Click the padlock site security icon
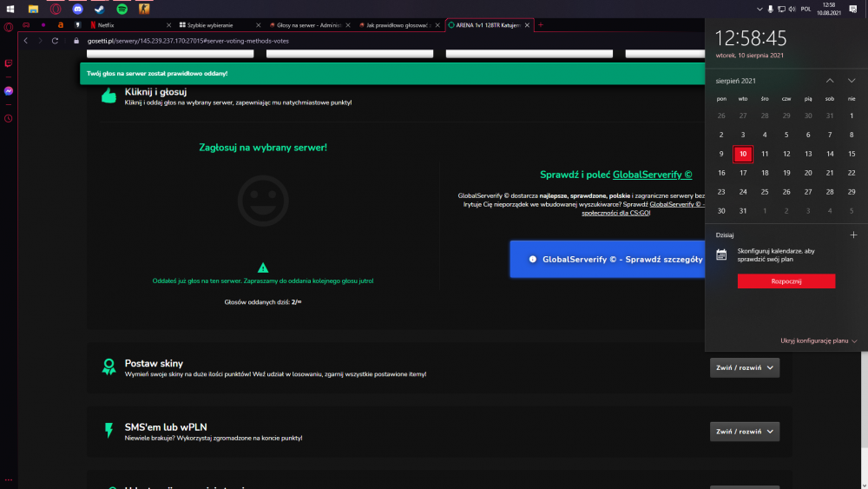Viewport: 868px width, 489px height. [76, 41]
